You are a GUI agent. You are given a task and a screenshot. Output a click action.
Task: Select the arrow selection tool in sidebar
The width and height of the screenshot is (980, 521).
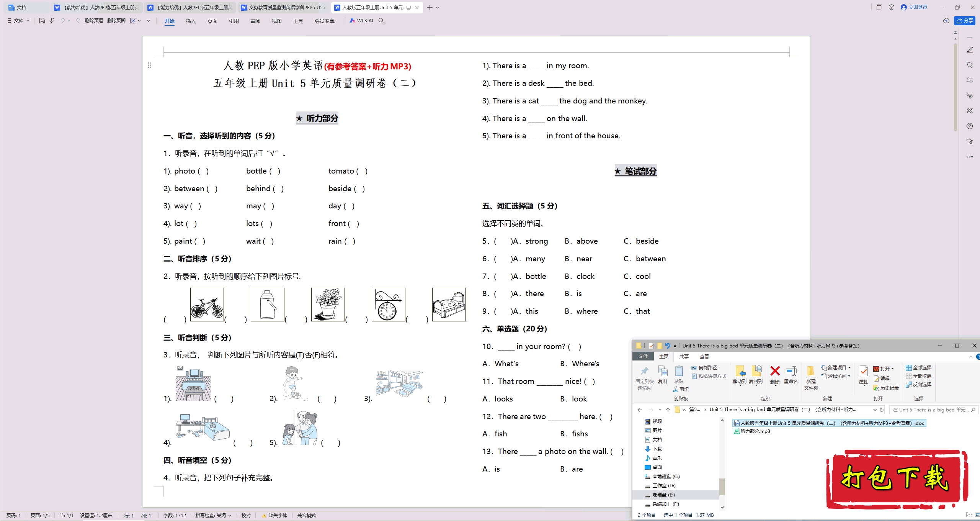pos(970,65)
